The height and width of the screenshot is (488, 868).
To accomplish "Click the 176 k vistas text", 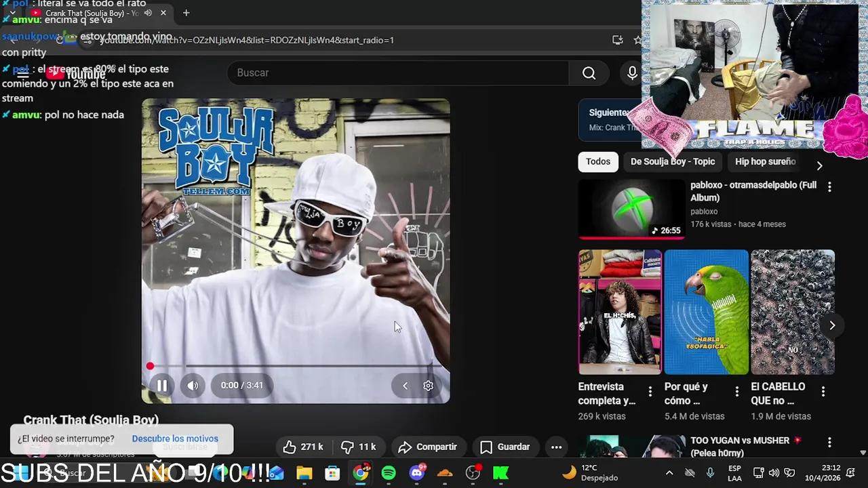I will tap(712, 224).
